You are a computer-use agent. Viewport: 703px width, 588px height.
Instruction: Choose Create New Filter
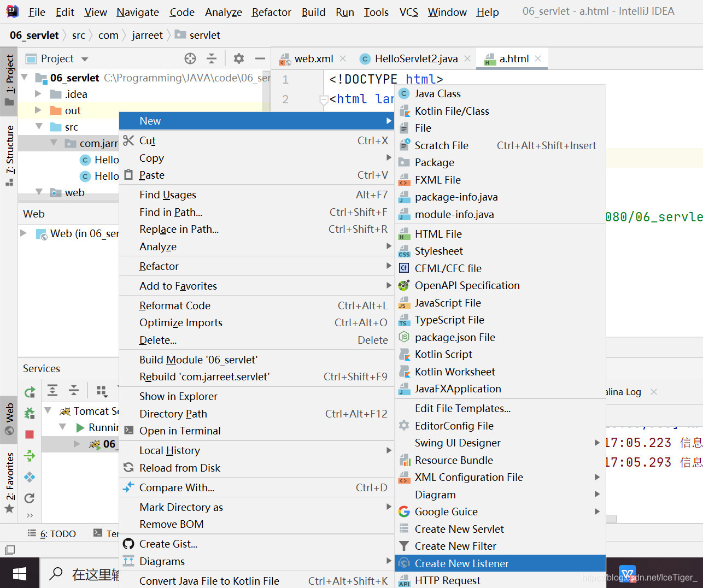click(x=500, y=546)
